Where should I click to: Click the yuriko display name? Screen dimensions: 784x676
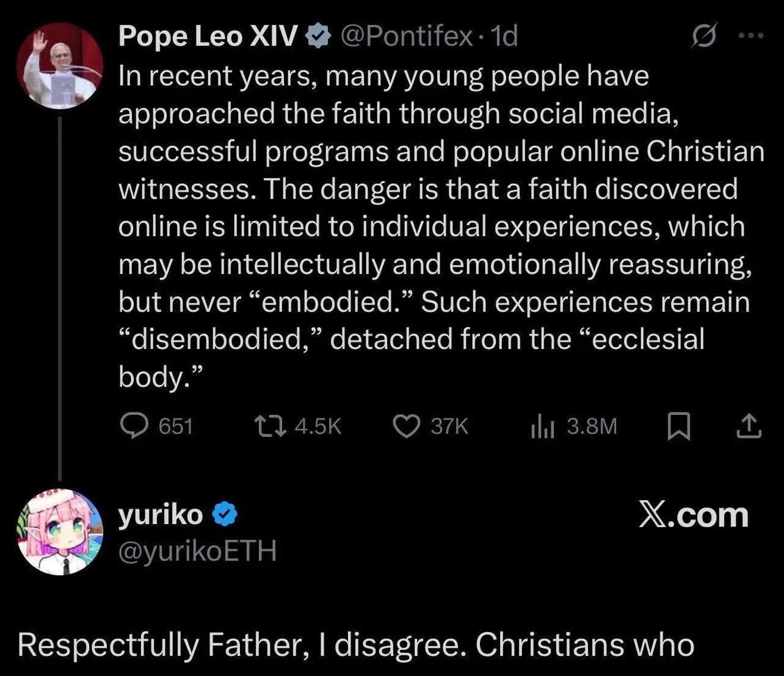pyautogui.click(x=160, y=514)
